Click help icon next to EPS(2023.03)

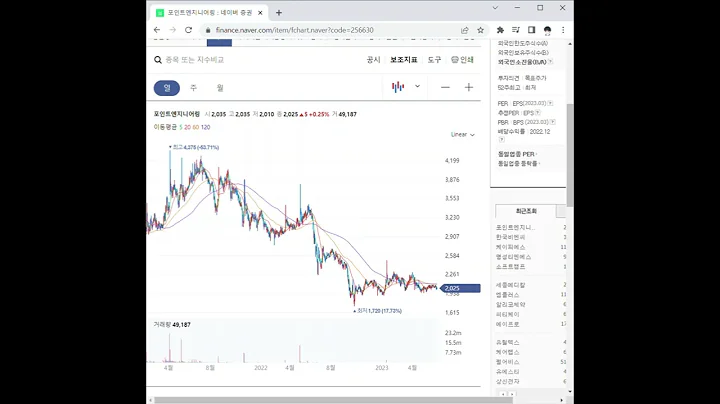tap(550, 103)
